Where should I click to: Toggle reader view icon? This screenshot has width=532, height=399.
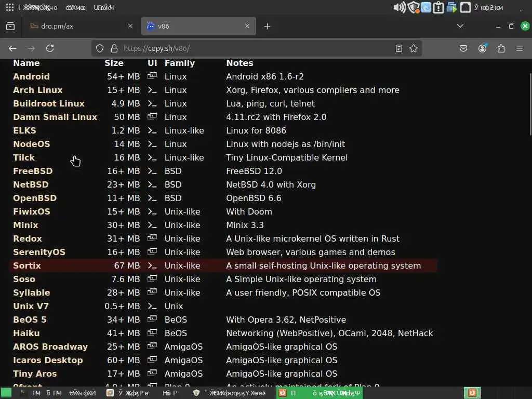(399, 48)
